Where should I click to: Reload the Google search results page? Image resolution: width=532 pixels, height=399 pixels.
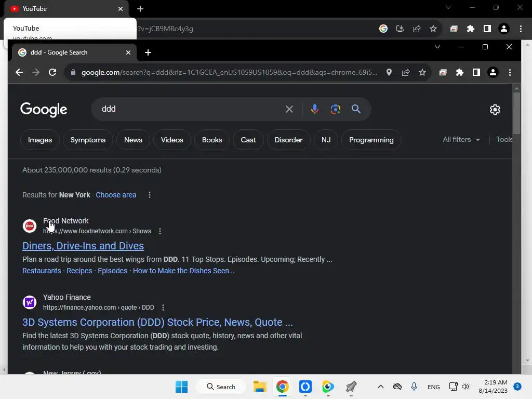[52, 72]
